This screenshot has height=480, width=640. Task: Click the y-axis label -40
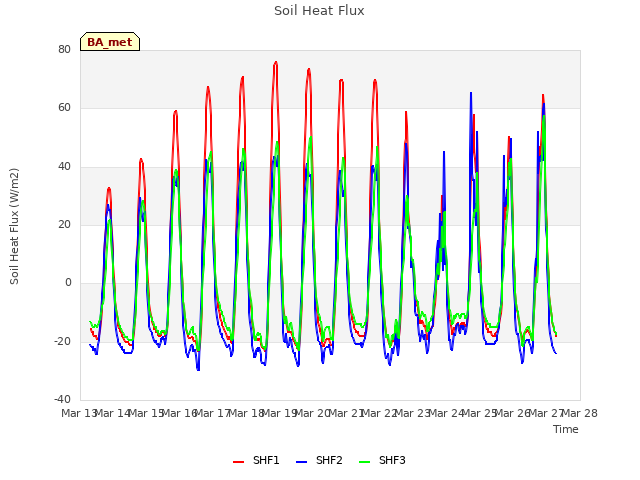[x=62, y=399]
